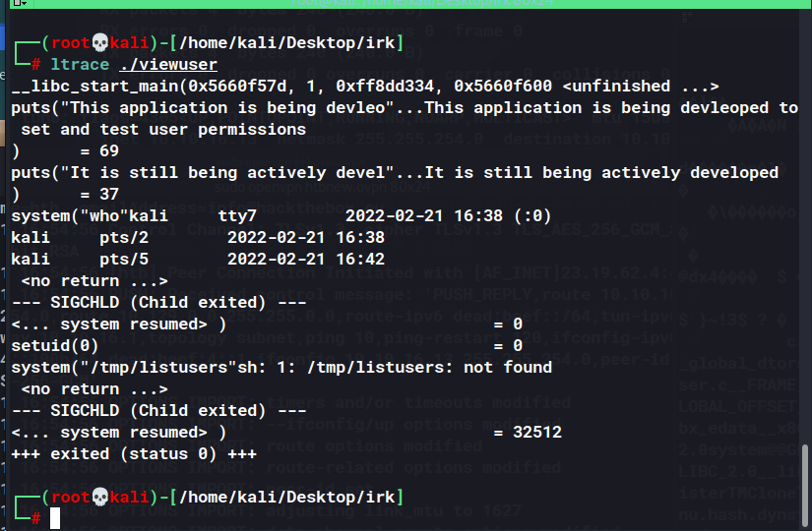Image resolution: width=812 pixels, height=531 pixels.
Task: Click the kali pts/5 session line
Action: 198,259
